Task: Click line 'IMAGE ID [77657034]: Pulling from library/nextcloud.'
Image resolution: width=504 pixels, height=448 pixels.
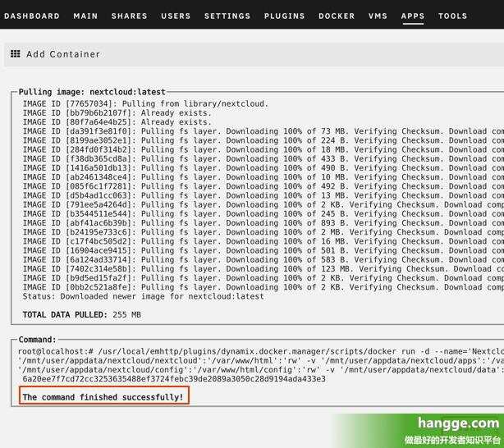Action: tap(145, 104)
